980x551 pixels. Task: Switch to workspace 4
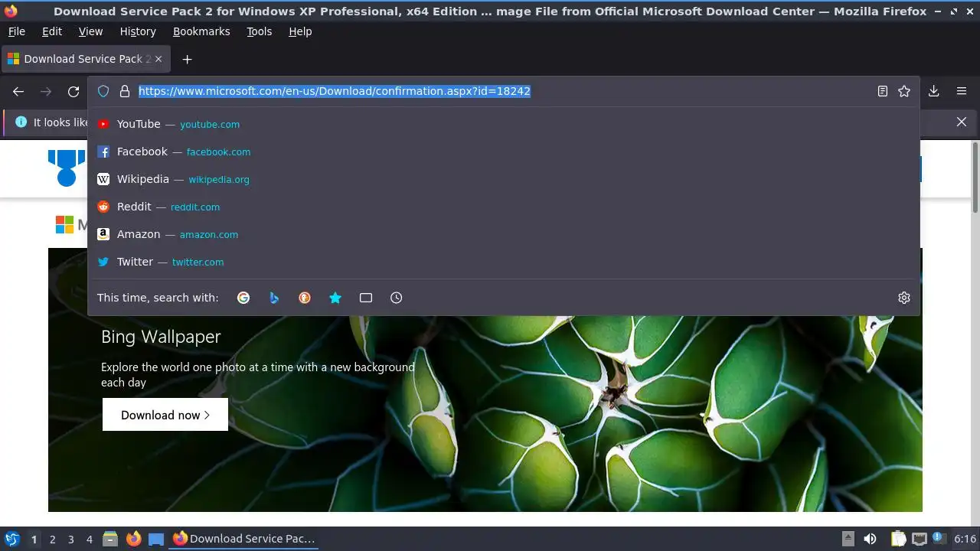point(90,540)
